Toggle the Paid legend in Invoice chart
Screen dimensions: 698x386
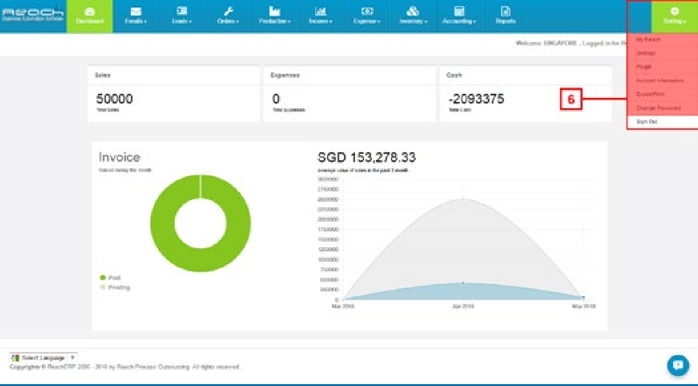[x=110, y=278]
